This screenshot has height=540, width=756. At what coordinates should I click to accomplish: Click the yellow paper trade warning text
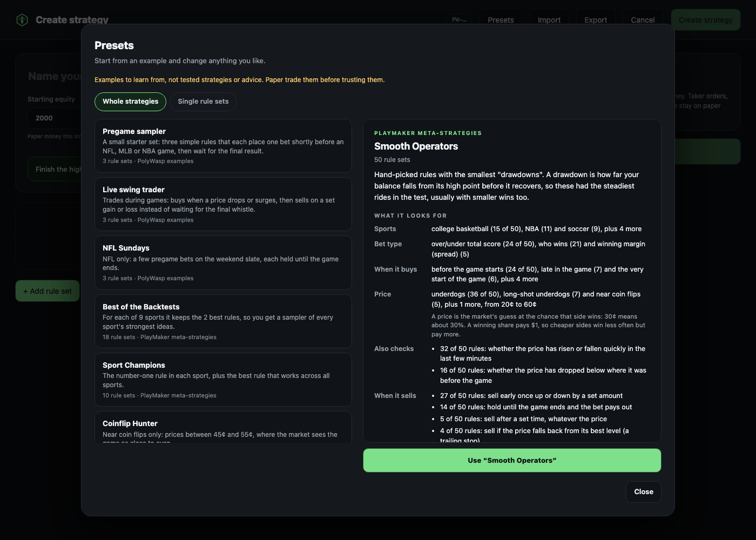click(240, 80)
